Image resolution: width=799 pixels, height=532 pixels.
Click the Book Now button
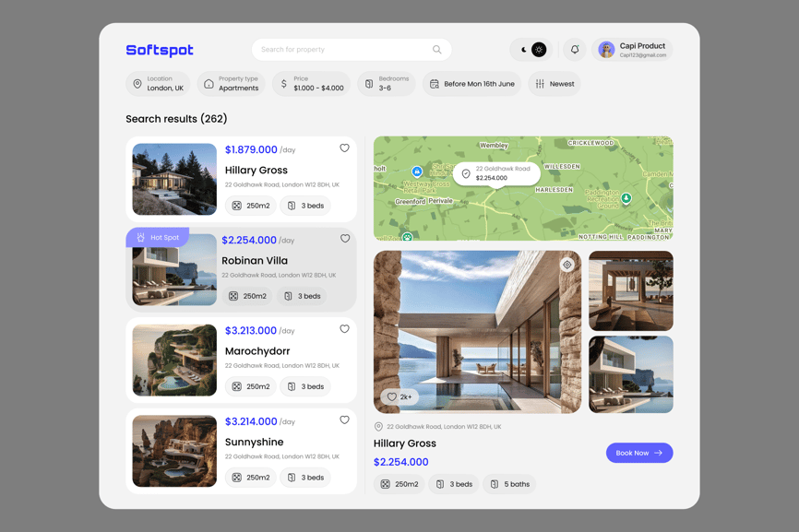tap(638, 453)
